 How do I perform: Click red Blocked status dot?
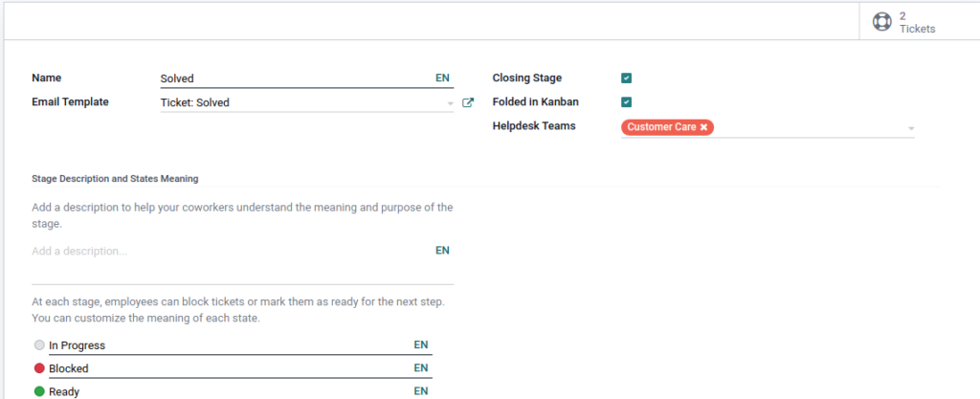[39, 368]
